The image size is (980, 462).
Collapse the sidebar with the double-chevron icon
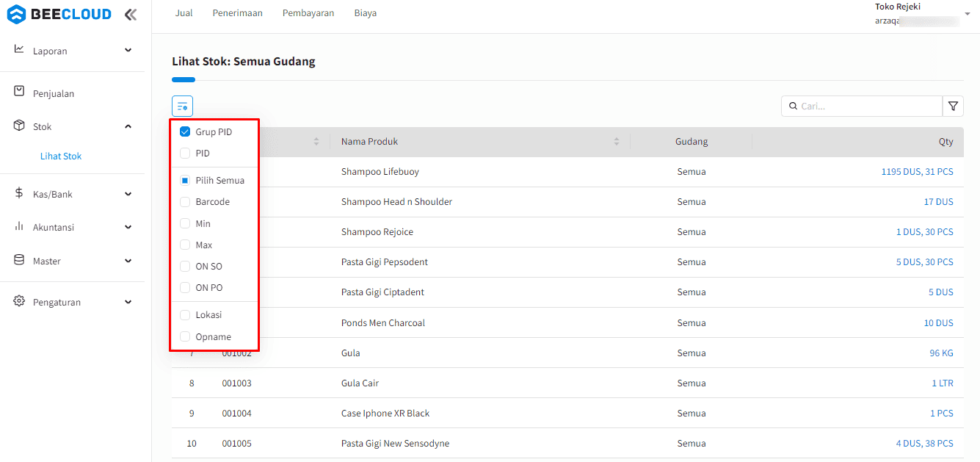131,14
